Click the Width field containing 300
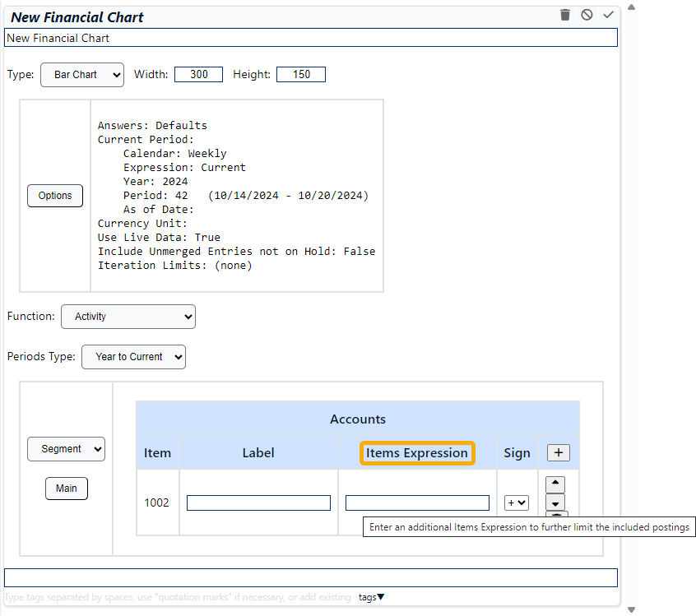 (x=198, y=75)
